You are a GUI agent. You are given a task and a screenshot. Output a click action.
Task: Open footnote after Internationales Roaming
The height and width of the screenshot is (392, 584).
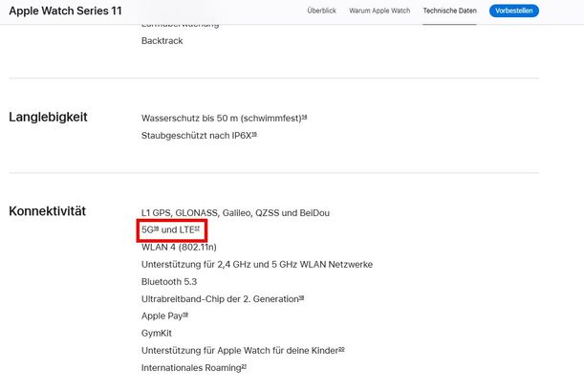tap(244, 366)
